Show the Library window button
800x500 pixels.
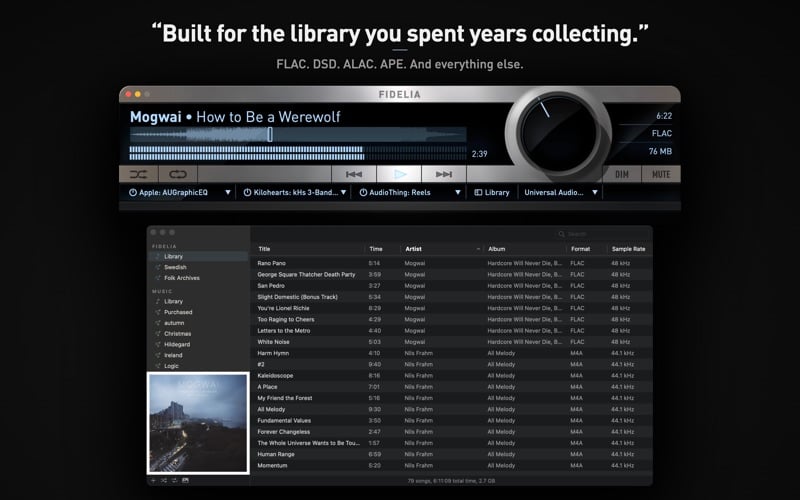pos(492,192)
